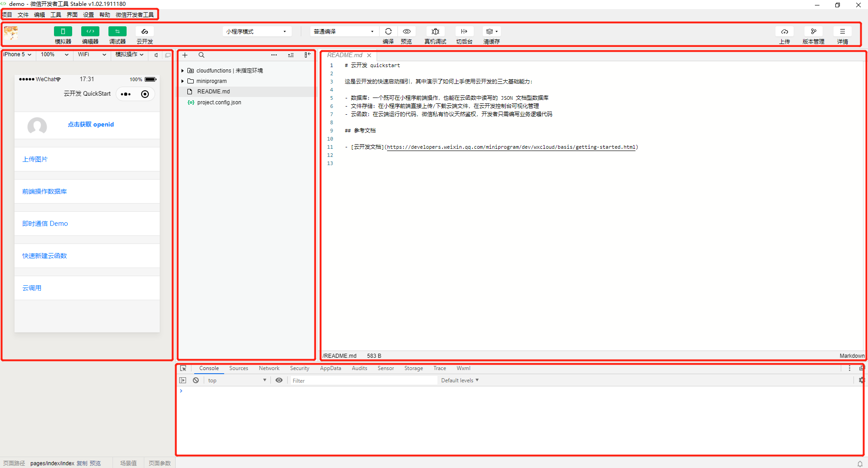Open the 界面 menu

72,15
